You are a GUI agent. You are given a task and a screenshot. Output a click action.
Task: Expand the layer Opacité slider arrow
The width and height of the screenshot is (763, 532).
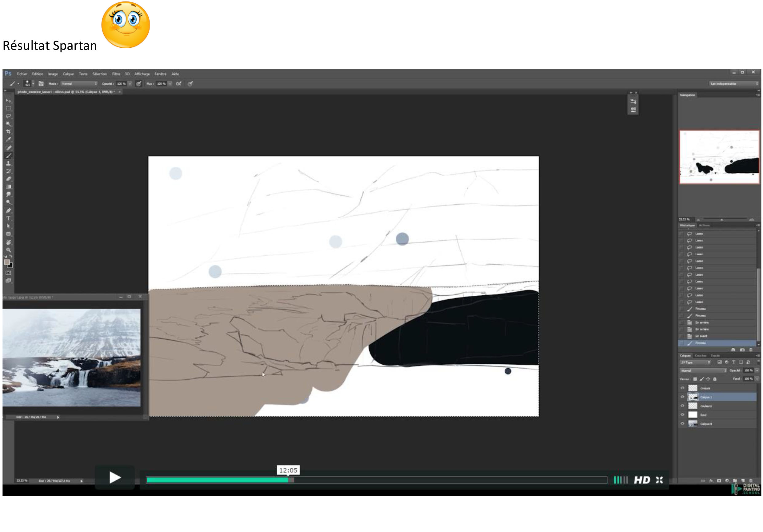[x=757, y=370]
